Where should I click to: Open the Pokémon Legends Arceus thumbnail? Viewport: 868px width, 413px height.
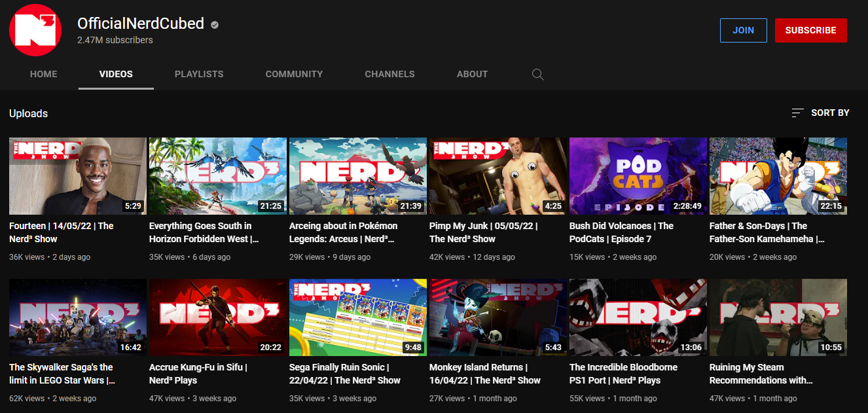click(x=358, y=176)
